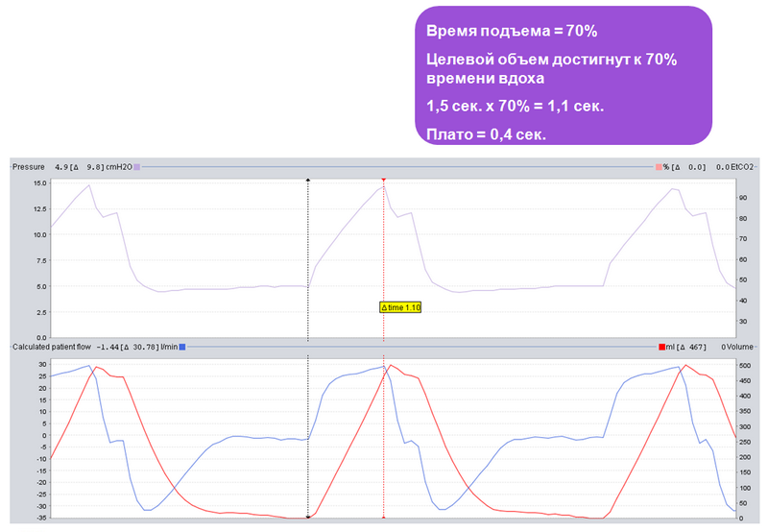Click the flow readout -1.44 l/min

coord(137,347)
